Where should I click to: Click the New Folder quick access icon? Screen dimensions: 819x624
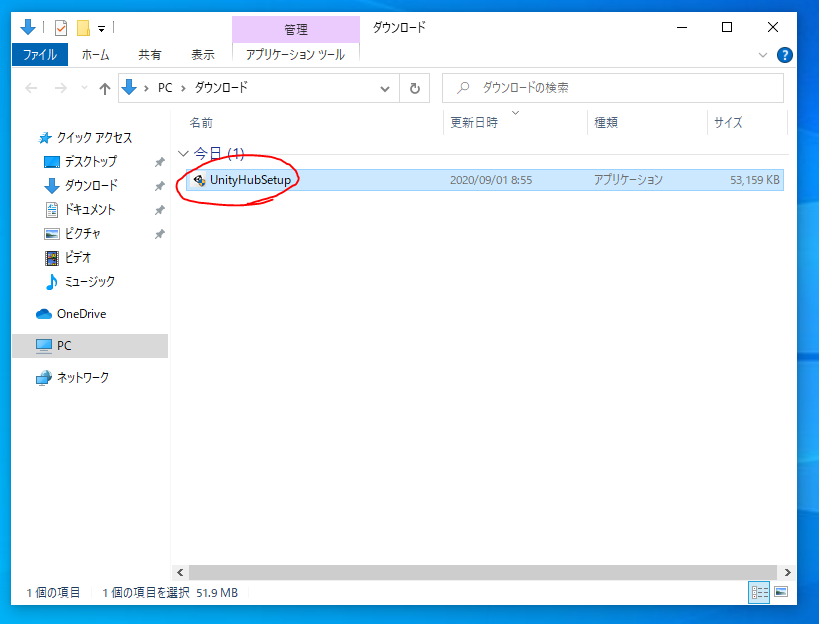tap(83, 28)
